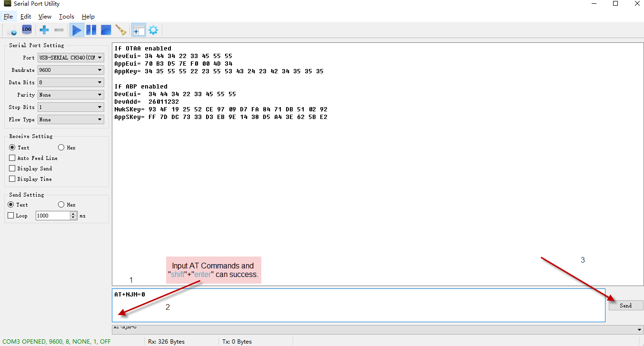Image resolution: width=644 pixels, height=346 pixels.
Task: Toggle the panel layout icon
Action: click(139, 30)
